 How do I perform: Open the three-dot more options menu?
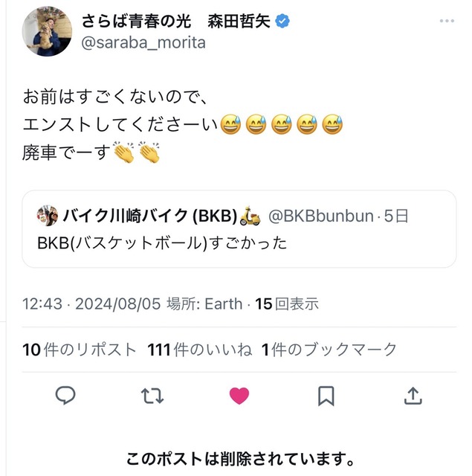click(x=447, y=21)
